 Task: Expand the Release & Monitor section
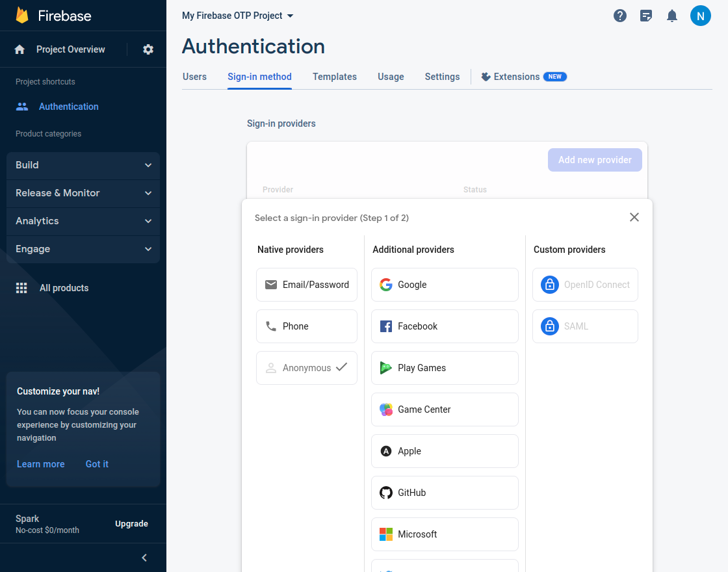[83, 193]
